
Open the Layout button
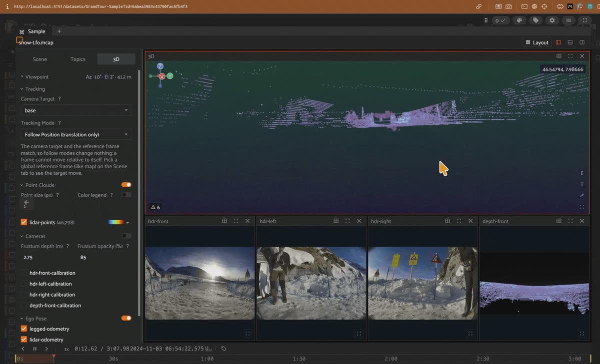(537, 42)
